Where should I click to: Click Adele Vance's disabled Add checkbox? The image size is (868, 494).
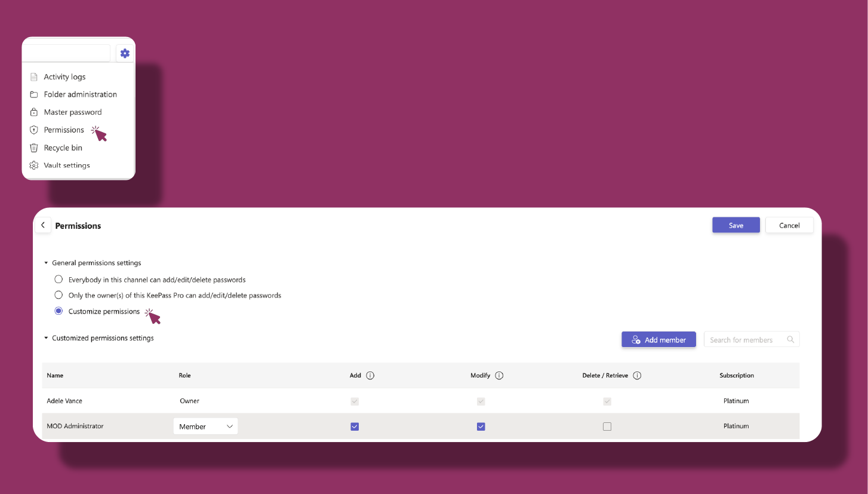coord(355,401)
